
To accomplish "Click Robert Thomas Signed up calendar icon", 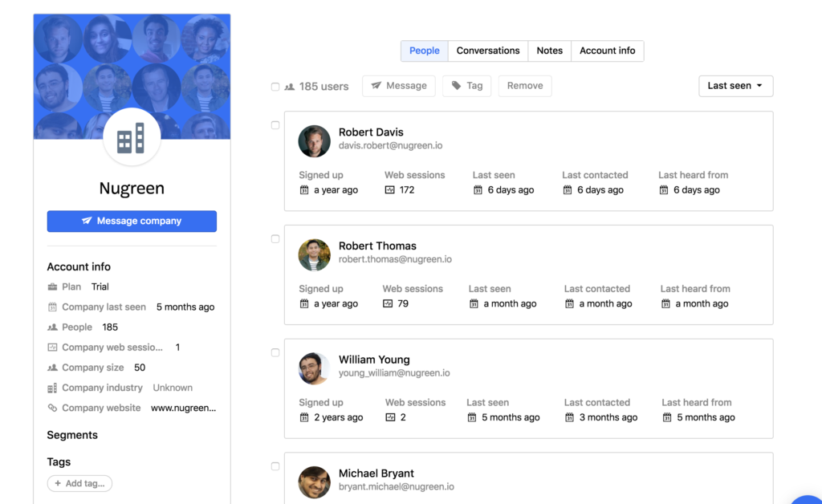I will pos(304,304).
